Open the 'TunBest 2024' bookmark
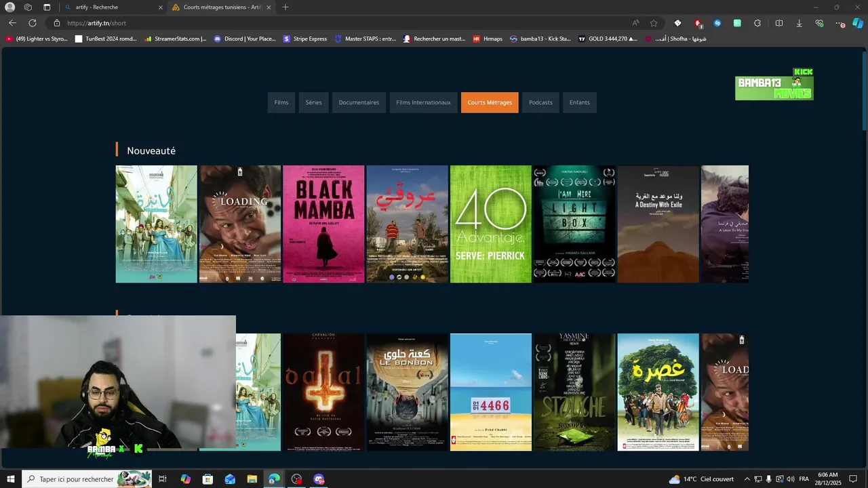This screenshot has width=868, height=488. pyautogui.click(x=106, y=39)
